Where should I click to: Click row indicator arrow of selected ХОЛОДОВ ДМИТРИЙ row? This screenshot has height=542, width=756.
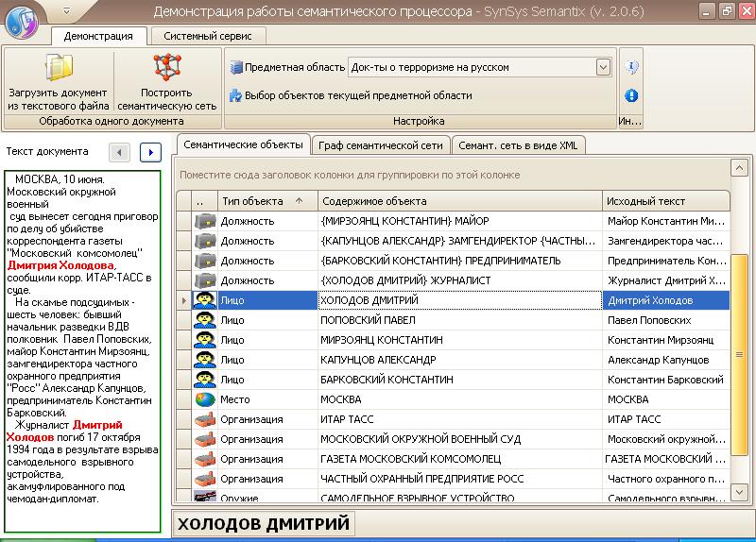tap(183, 300)
